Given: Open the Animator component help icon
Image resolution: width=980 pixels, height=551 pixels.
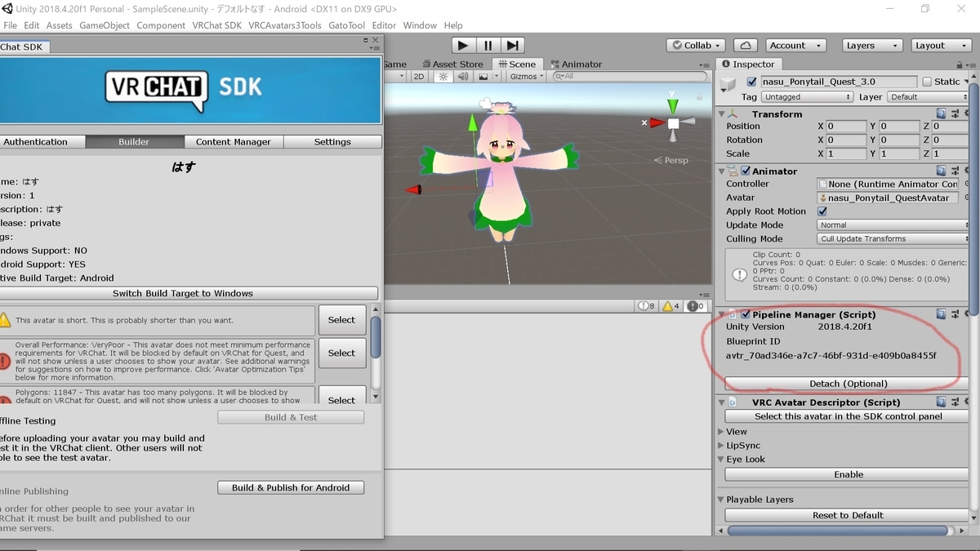Looking at the screenshot, I should click(941, 171).
